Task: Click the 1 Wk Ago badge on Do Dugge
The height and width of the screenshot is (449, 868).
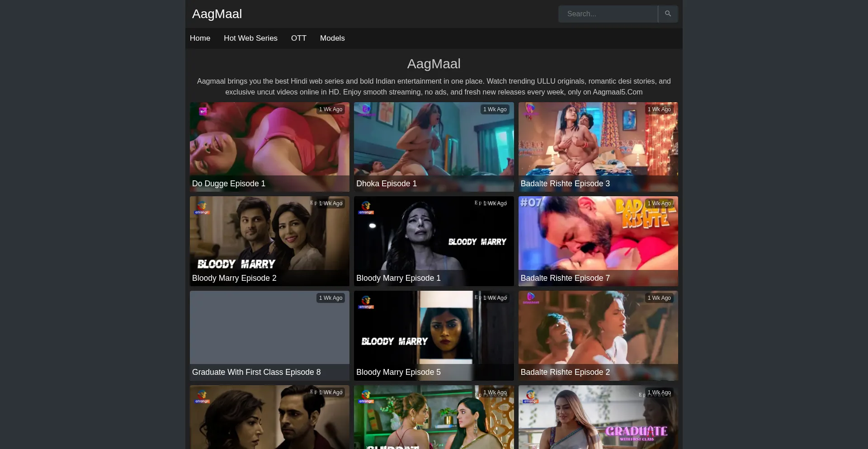Action: pos(330,109)
